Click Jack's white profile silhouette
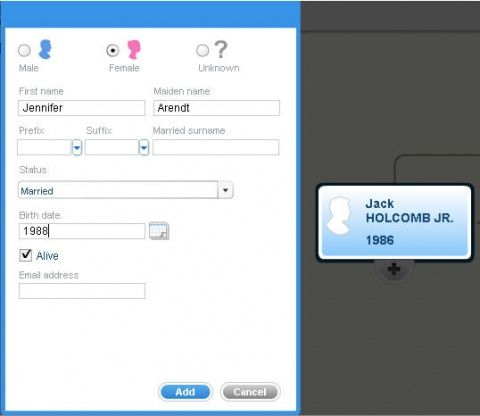This screenshot has width=480, height=416. point(339,215)
